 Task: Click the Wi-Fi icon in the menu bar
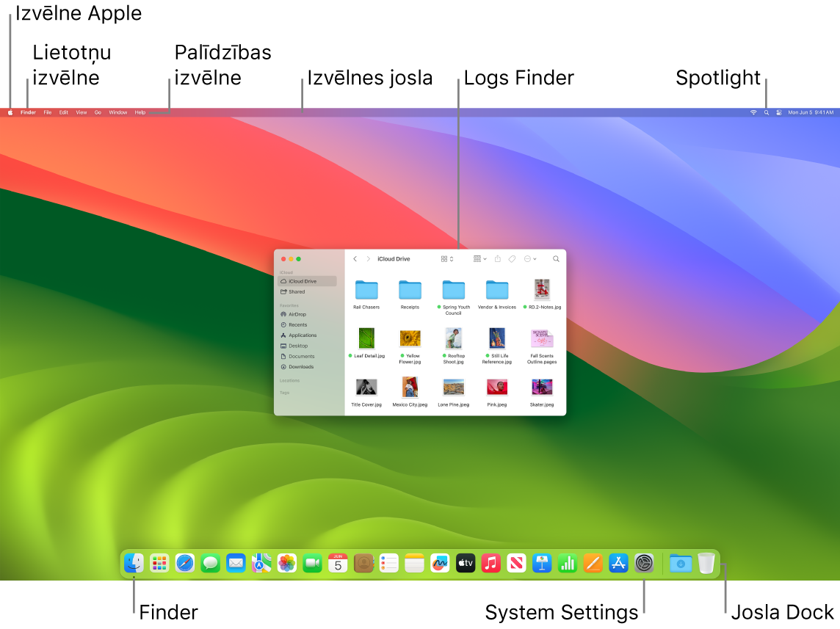point(753,112)
